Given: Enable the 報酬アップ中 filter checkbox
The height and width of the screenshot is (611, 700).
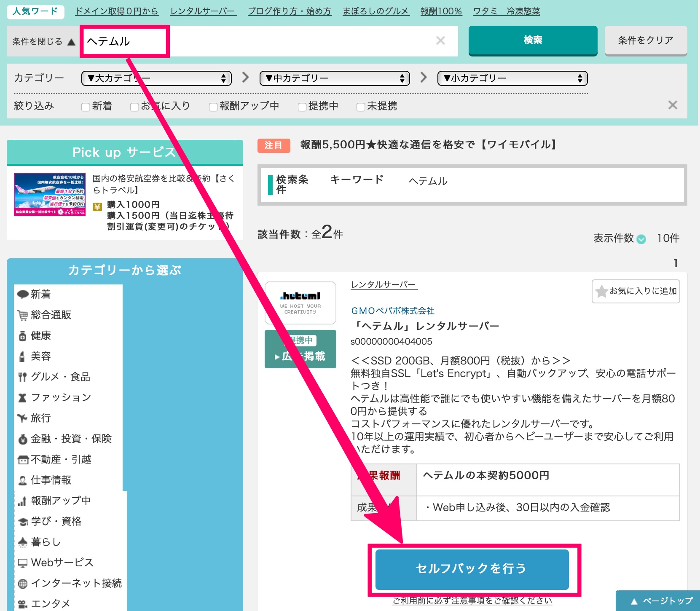Looking at the screenshot, I should [213, 107].
